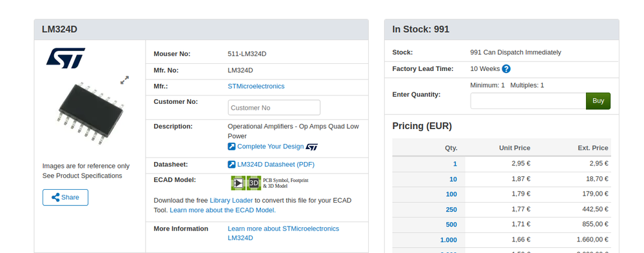Image resolution: width=644 pixels, height=253 pixels.
Task: Focus the Customer No input field
Action: pyautogui.click(x=274, y=108)
